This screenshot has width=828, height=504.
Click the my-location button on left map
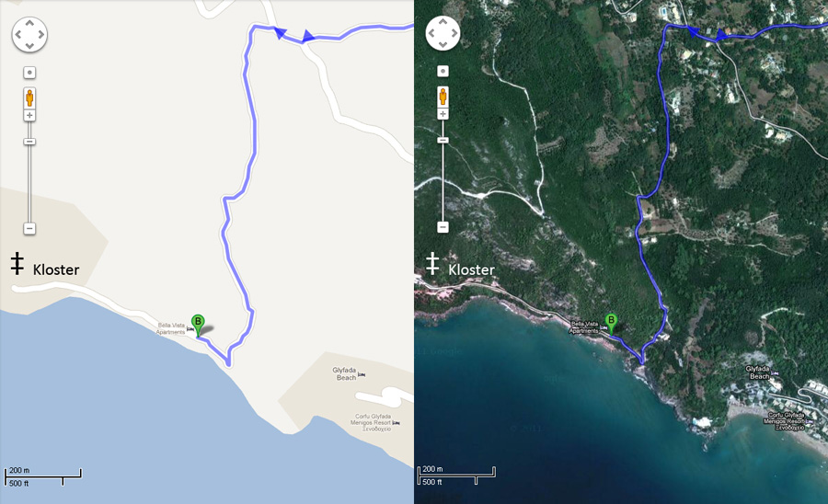pyautogui.click(x=29, y=73)
